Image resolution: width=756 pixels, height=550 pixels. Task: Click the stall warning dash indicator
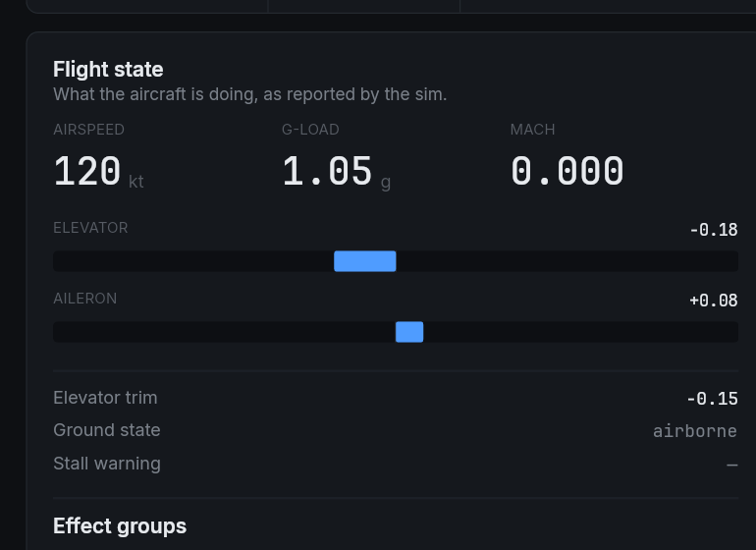(x=731, y=465)
